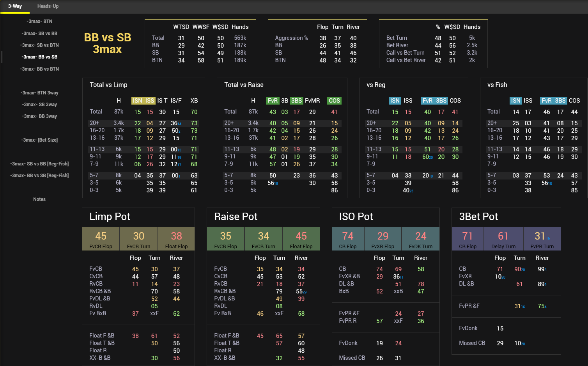Click the Limp Pot Float Flop tile
The width and height of the screenshot is (588, 366).
(176, 239)
